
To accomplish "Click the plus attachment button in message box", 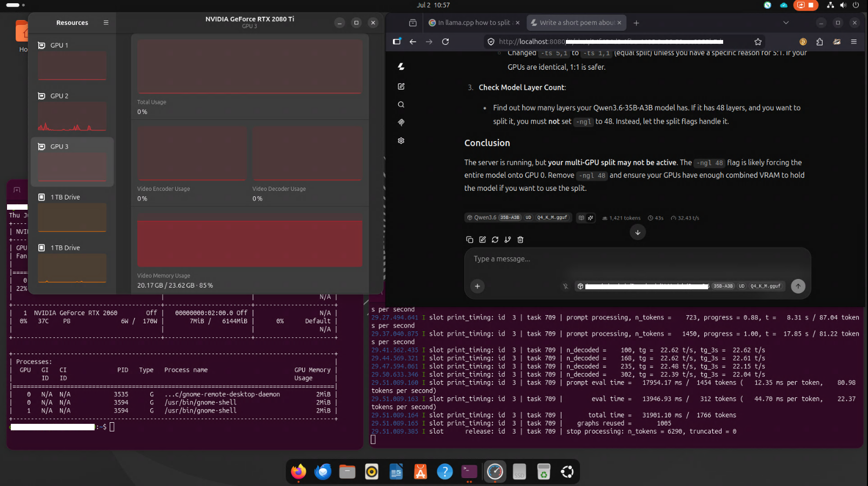I will click(477, 286).
